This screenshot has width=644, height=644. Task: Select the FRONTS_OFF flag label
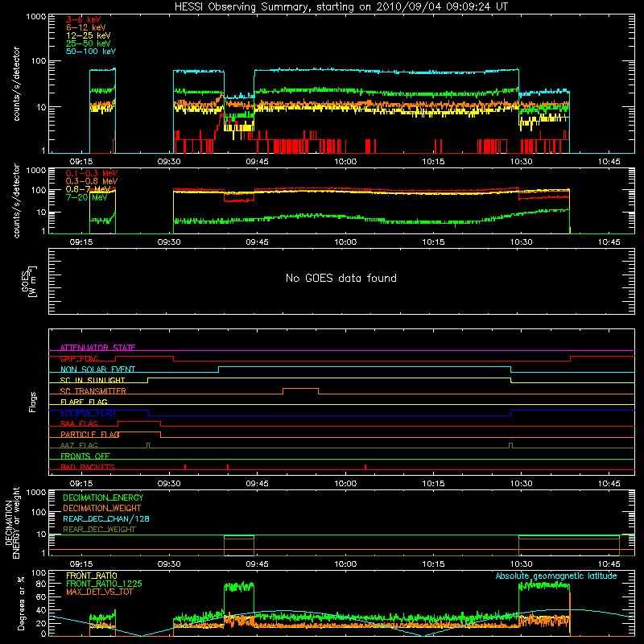(x=85, y=456)
